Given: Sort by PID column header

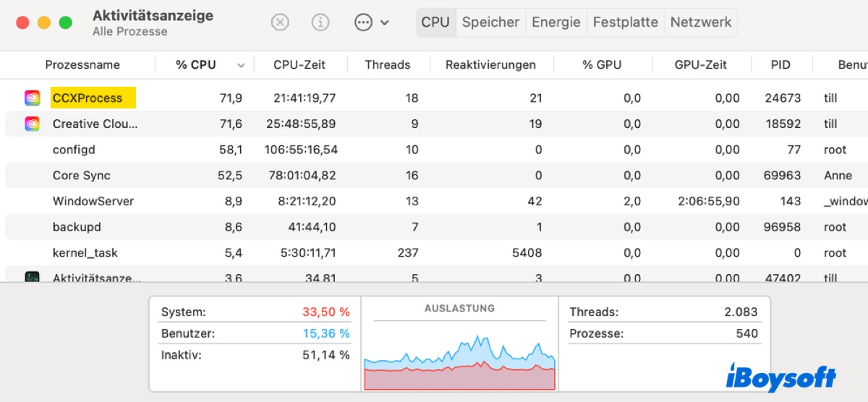Looking at the screenshot, I should (780, 65).
